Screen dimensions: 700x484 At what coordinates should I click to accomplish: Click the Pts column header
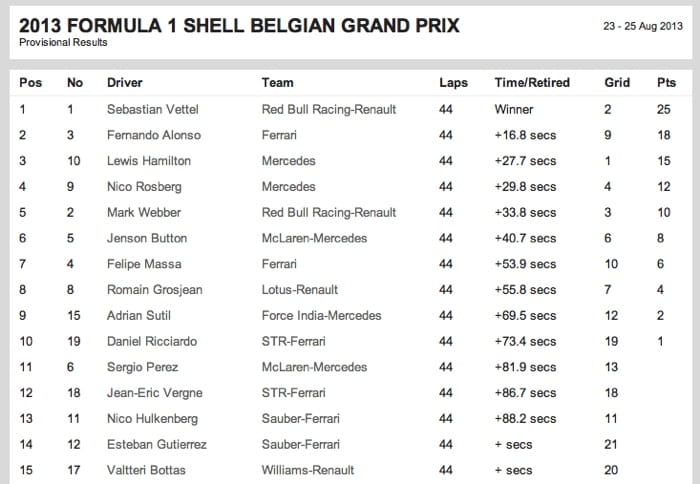[x=666, y=83]
